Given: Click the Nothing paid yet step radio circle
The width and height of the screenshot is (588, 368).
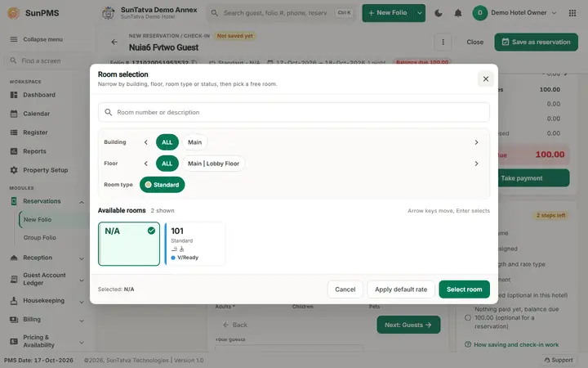Looking at the screenshot, I should point(468,317).
